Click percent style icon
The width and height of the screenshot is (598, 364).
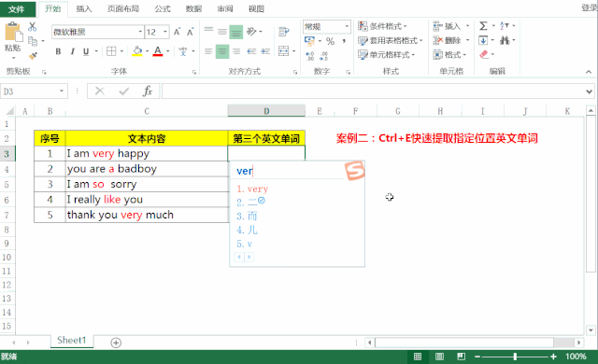point(330,41)
